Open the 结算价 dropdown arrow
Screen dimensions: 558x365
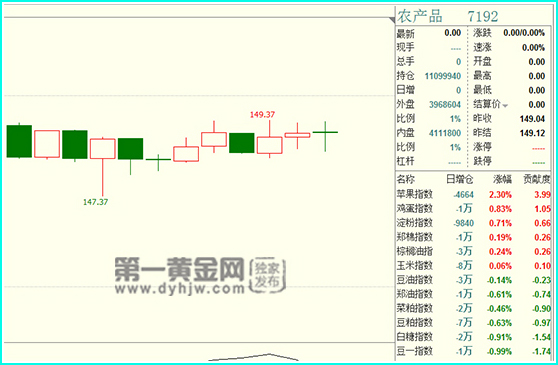505,106
